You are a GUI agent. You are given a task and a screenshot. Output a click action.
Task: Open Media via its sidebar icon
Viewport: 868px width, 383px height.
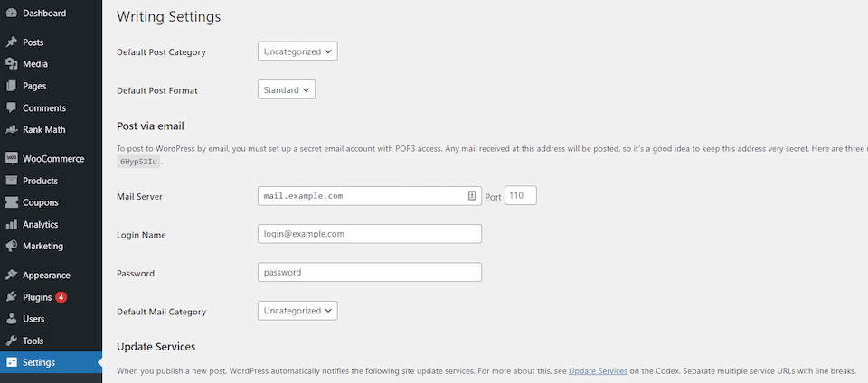11,64
